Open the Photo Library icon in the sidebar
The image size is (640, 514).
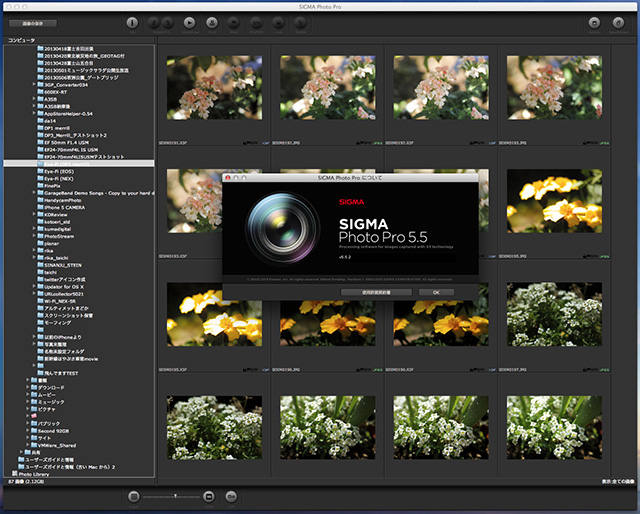click(14, 473)
